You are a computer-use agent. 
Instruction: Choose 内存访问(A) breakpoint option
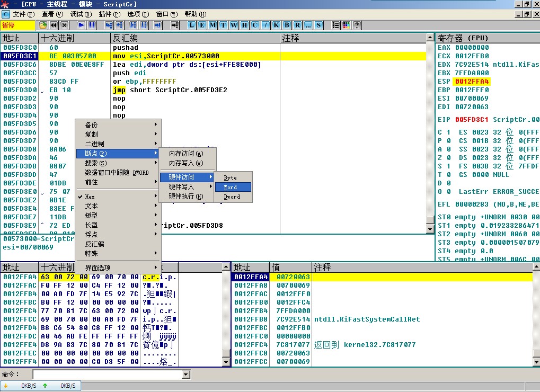[x=188, y=154]
